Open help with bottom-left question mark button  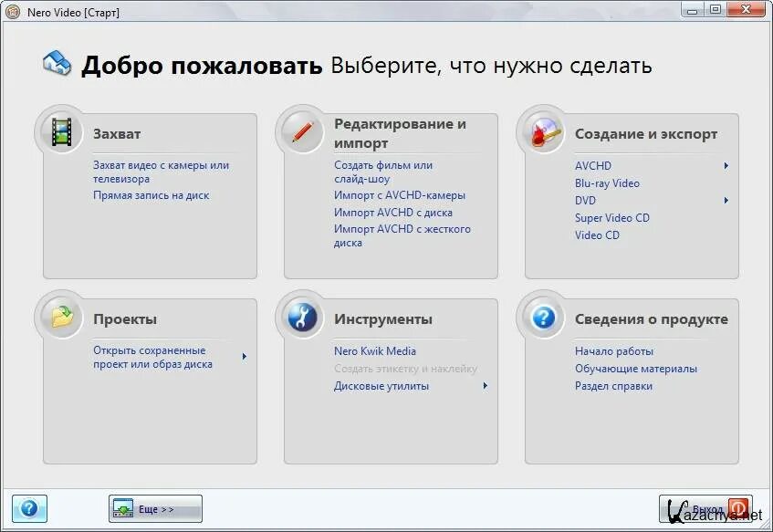29,508
